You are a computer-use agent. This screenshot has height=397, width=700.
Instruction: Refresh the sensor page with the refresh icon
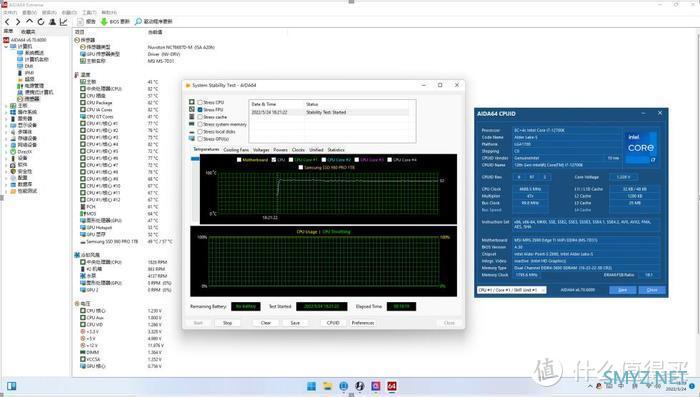point(41,21)
